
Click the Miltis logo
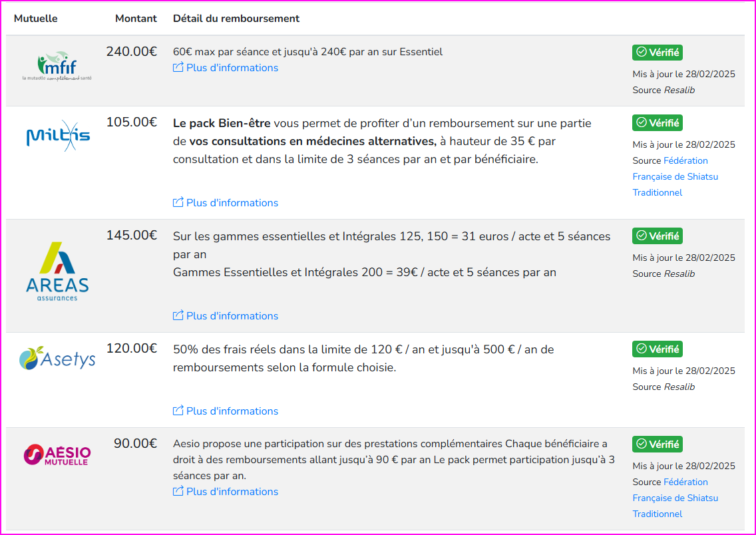[x=58, y=136]
